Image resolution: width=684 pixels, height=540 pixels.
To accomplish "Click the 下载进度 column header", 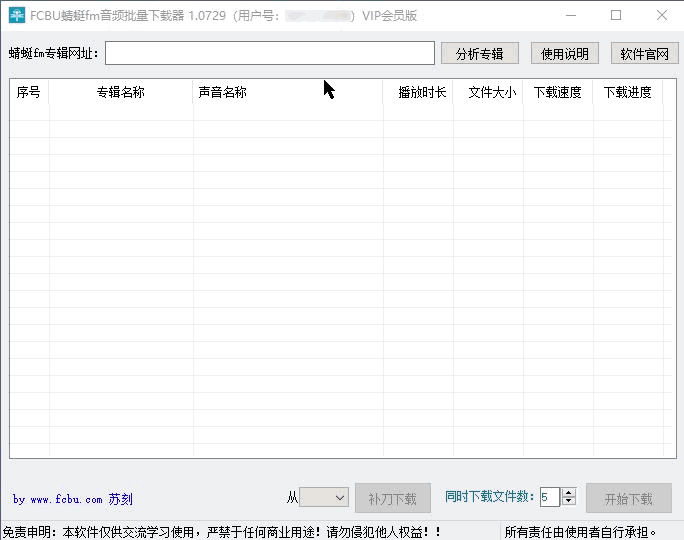I will (627, 92).
